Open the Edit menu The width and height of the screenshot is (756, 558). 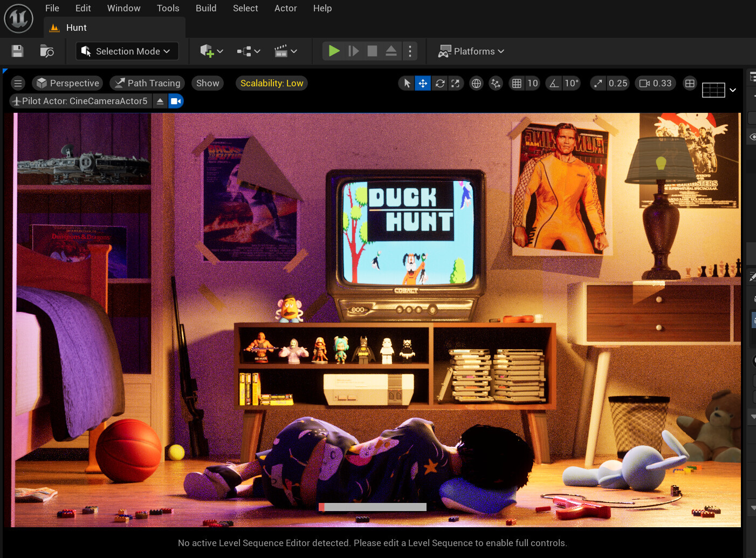click(x=83, y=8)
